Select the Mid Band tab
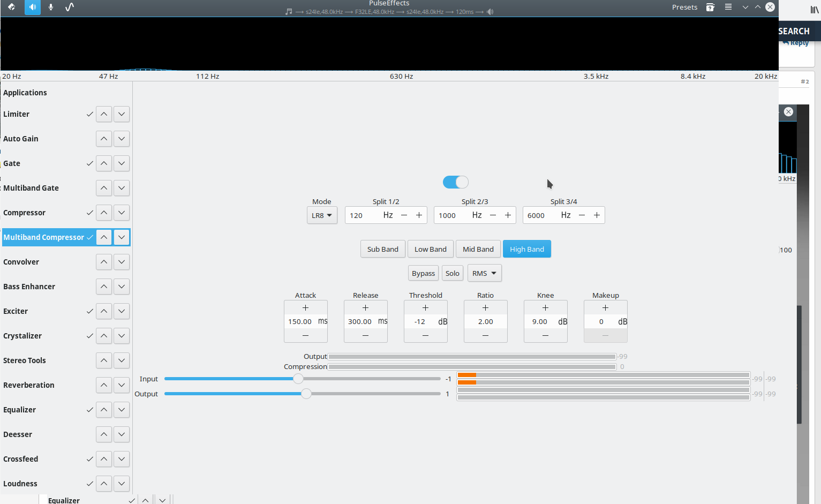The height and width of the screenshot is (504, 821). click(x=478, y=249)
